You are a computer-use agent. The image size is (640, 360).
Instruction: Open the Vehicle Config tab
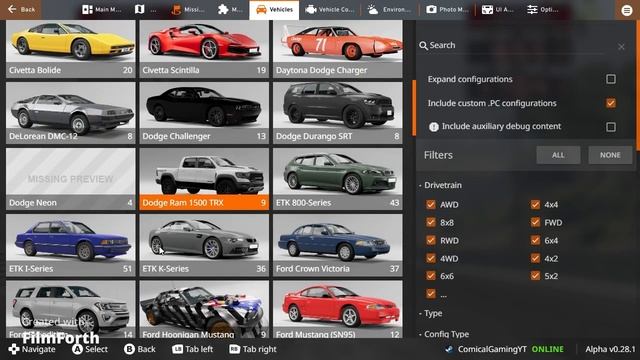point(329,9)
